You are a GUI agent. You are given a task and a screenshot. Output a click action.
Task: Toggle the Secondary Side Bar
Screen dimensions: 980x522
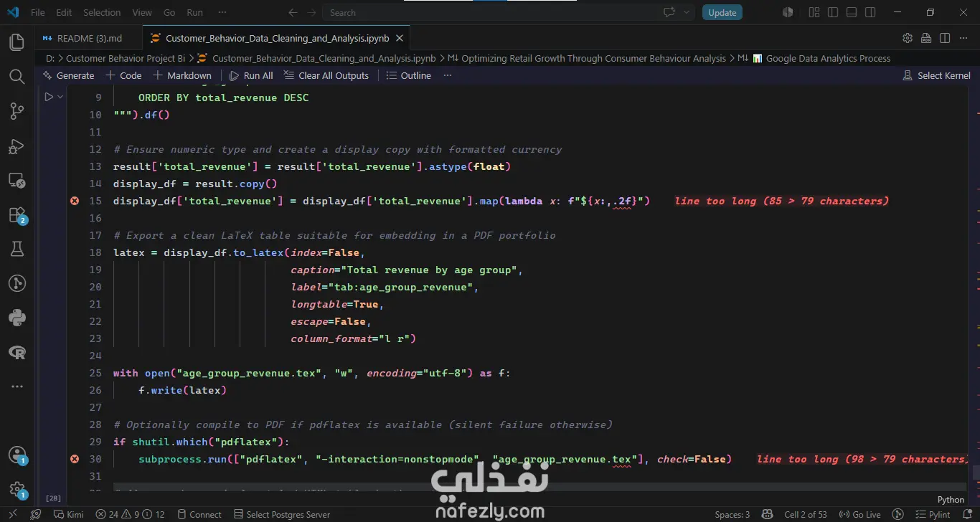pyautogui.click(x=870, y=12)
